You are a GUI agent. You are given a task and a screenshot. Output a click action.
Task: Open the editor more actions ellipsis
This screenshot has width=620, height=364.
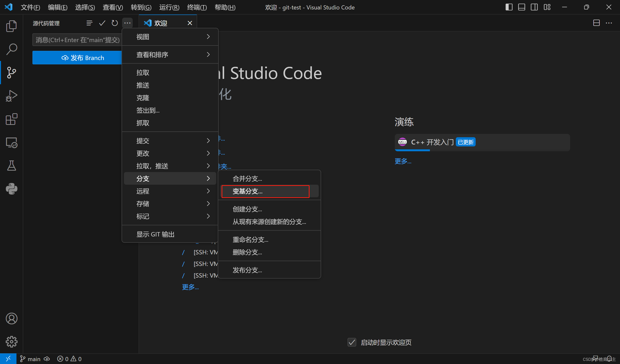[609, 23]
